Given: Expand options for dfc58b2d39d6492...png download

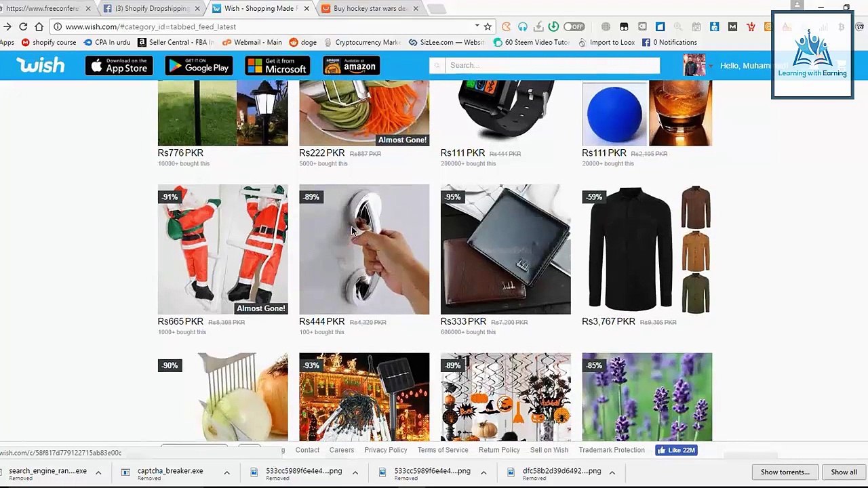Looking at the screenshot, I should tap(612, 473).
